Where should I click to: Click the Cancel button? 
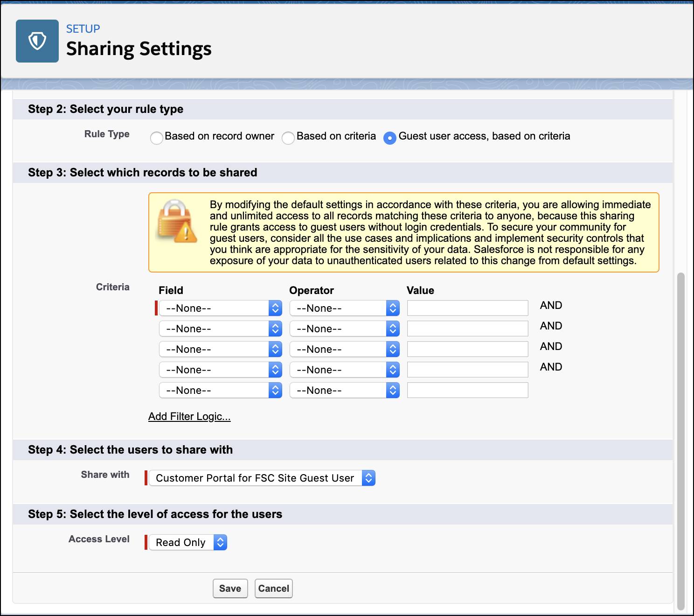pyautogui.click(x=274, y=588)
